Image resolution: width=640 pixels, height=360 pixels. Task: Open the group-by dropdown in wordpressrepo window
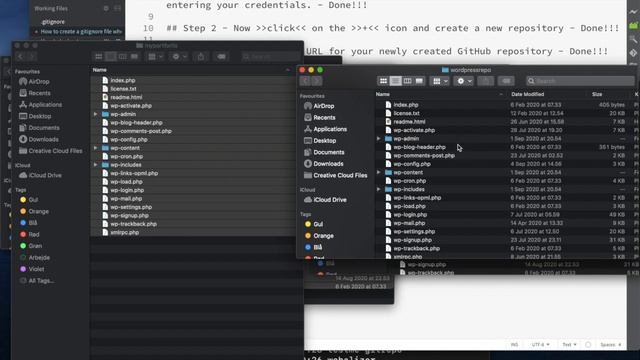440,81
